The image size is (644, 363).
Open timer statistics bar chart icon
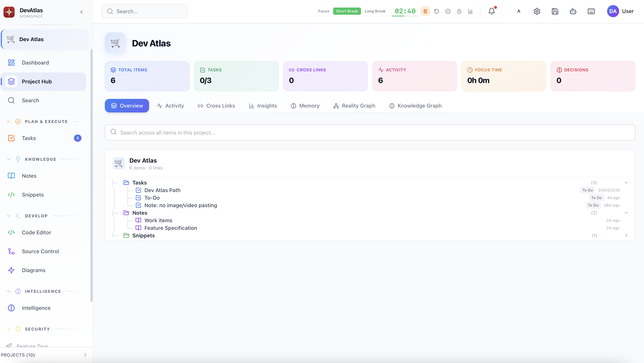[x=471, y=11]
